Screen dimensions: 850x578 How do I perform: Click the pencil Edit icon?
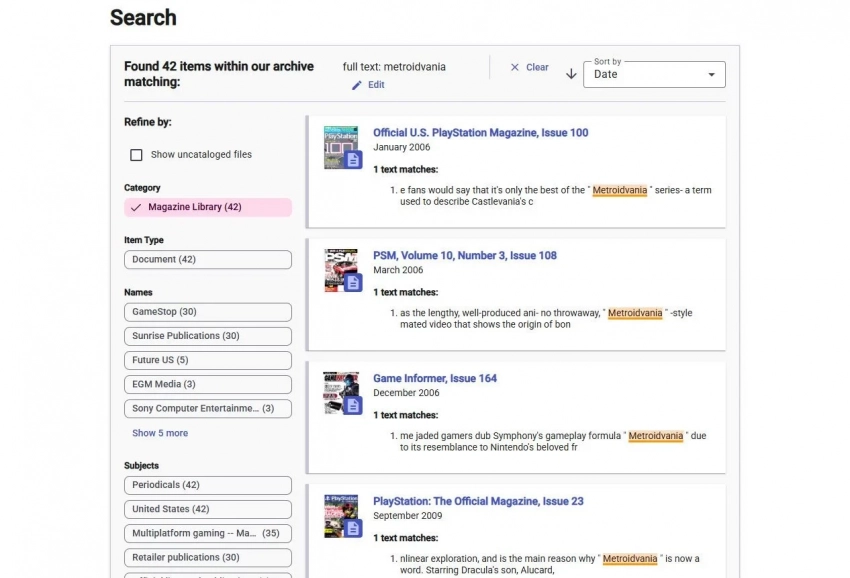tap(357, 85)
